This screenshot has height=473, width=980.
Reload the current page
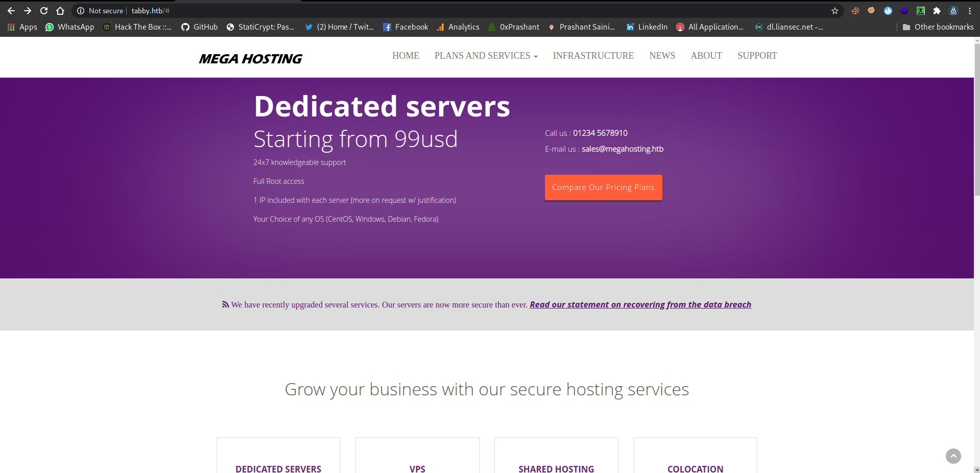[44, 11]
